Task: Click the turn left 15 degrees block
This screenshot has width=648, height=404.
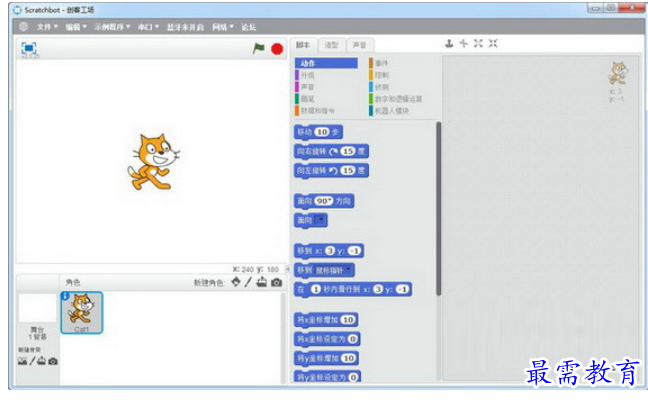Action: (331, 171)
